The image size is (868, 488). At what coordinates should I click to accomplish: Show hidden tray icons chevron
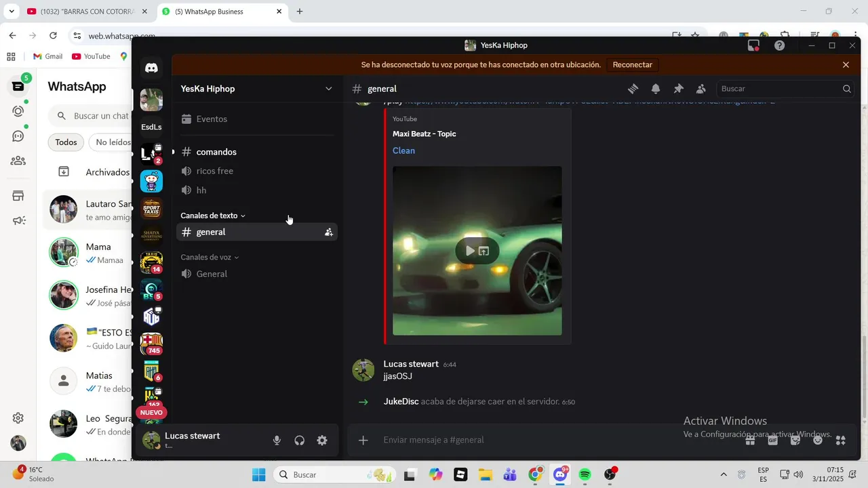pos(724,474)
